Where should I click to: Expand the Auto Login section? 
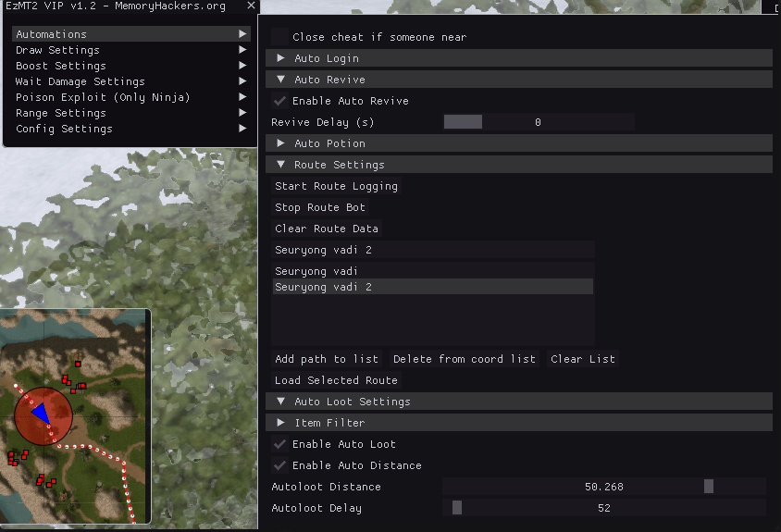[519, 58]
